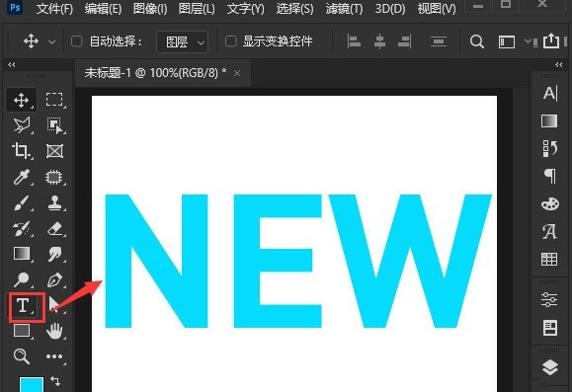Expand the right panel dock double arrows
The width and height of the screenshot is (572, 392).
(x=559, y=65)
